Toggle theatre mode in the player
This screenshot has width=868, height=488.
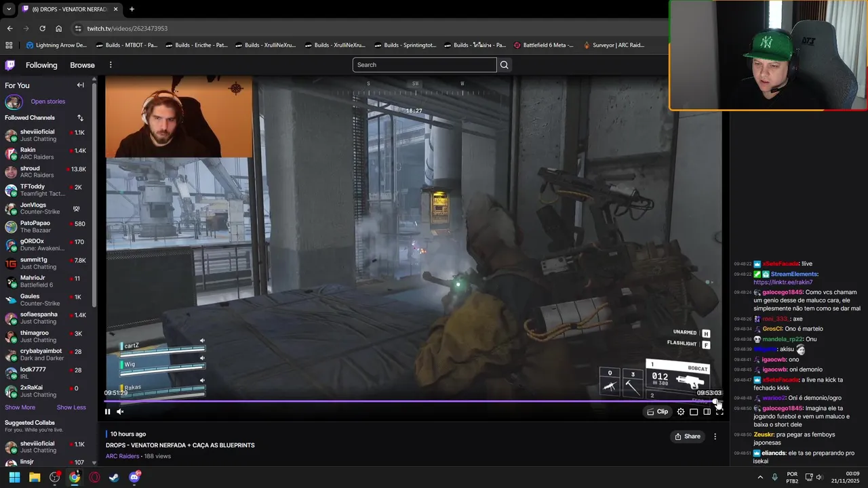pos(694,411)
